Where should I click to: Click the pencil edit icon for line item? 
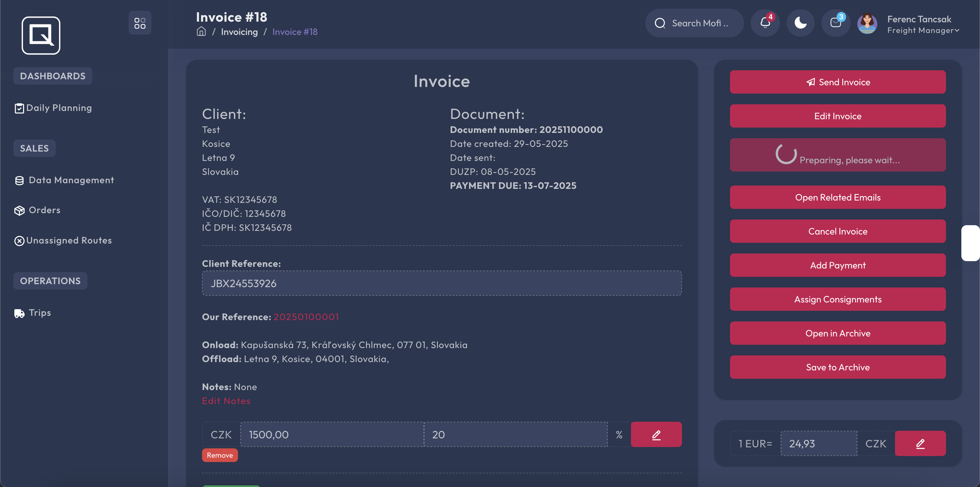click(x=656, y=435)
